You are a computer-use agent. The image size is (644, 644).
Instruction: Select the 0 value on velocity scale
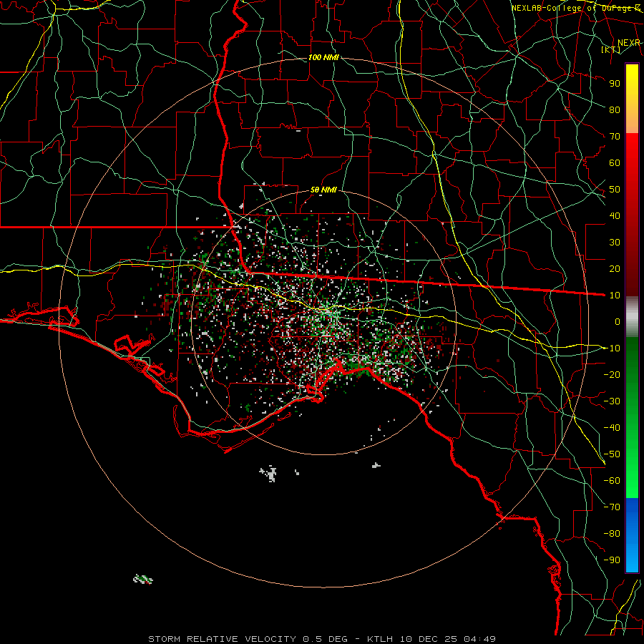[x=618, y=321]
